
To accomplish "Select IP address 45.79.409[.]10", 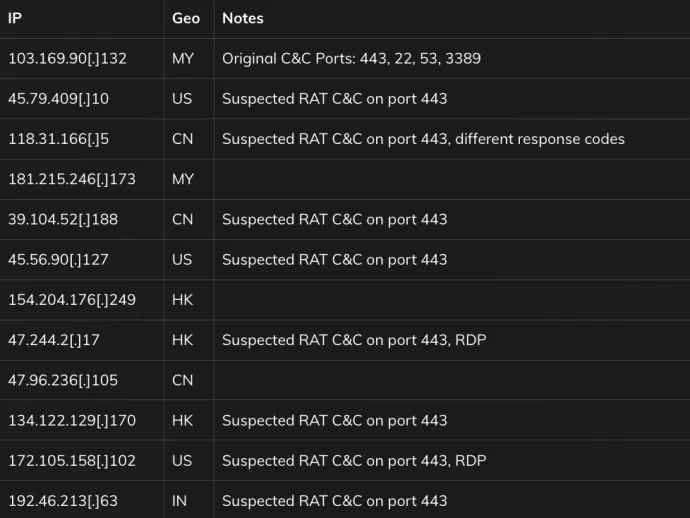I will (59, 99).
